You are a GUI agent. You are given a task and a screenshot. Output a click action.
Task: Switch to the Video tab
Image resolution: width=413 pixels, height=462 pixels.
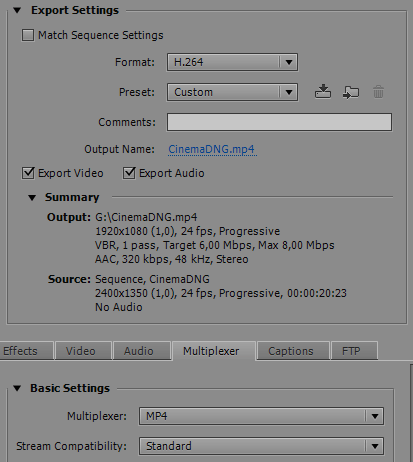tap(83, 351)
